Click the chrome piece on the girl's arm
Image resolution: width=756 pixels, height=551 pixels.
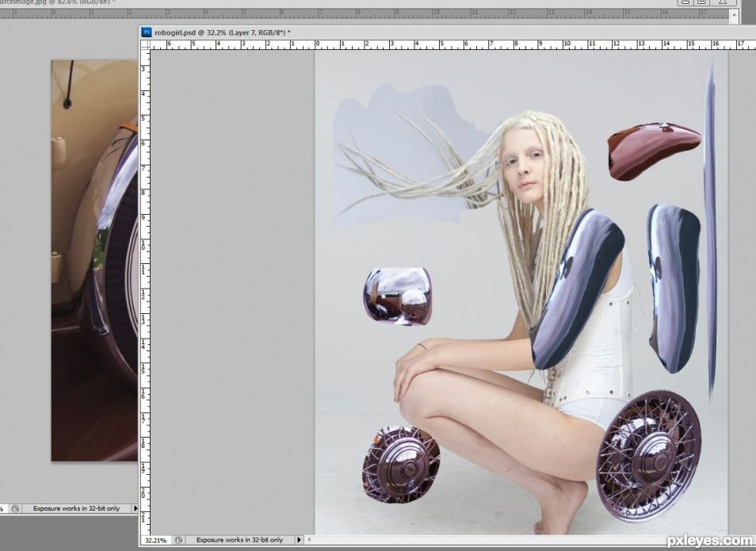[578, 289]
